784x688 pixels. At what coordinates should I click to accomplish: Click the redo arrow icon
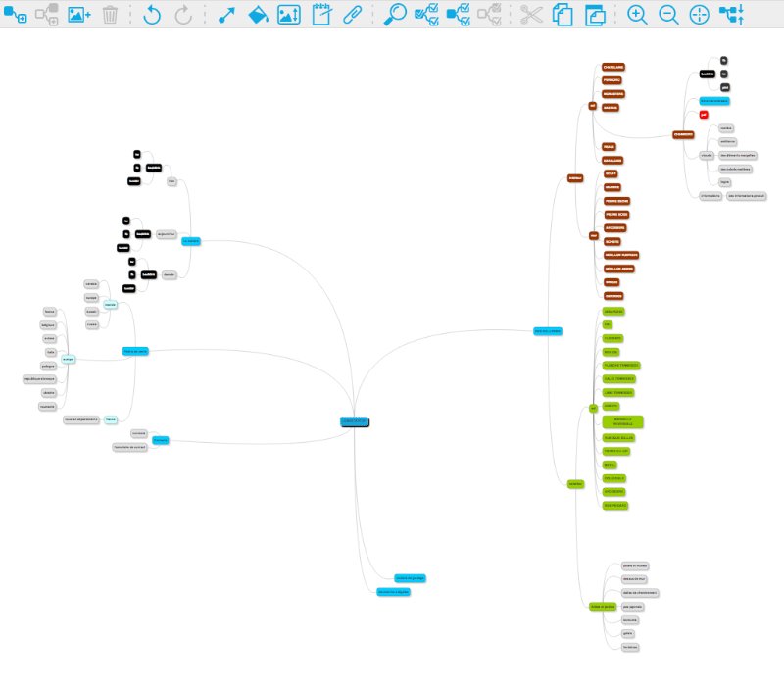[183, 15]
